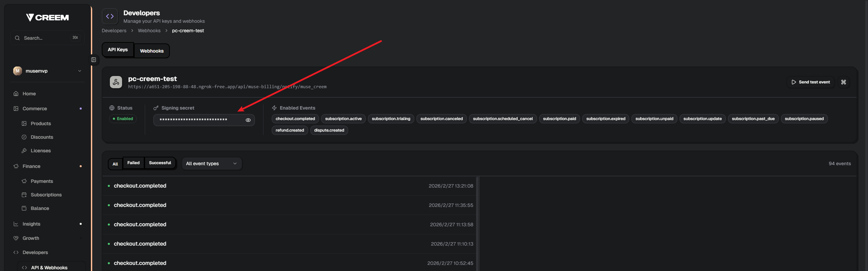Viewport: 868px width, 271px height.
Task: Click the musemvp avatar icon
Action: click(18, 71)
